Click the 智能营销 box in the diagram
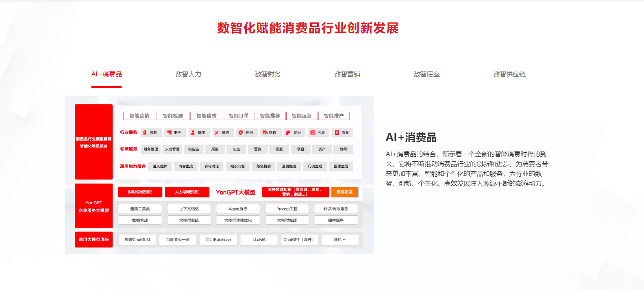The height and width of the screenshot is (290, 644). point(139,116)
